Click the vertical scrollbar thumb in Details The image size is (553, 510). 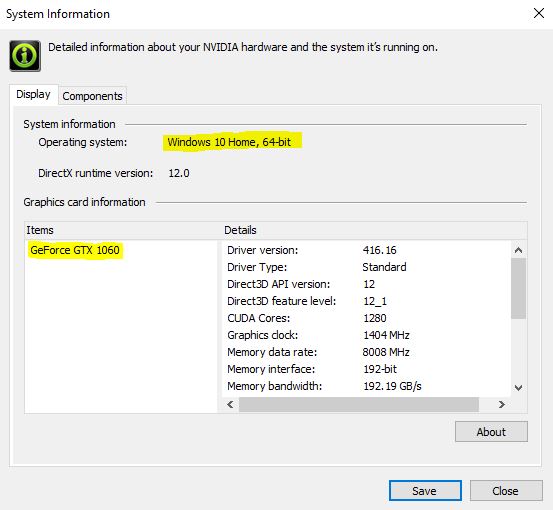click(518, 288)
